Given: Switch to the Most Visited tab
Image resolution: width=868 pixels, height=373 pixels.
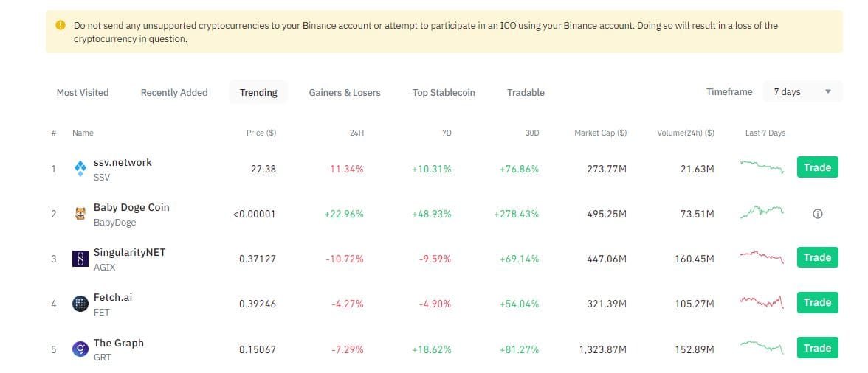Looking at the screenshot, I should [x=83, y=93].
